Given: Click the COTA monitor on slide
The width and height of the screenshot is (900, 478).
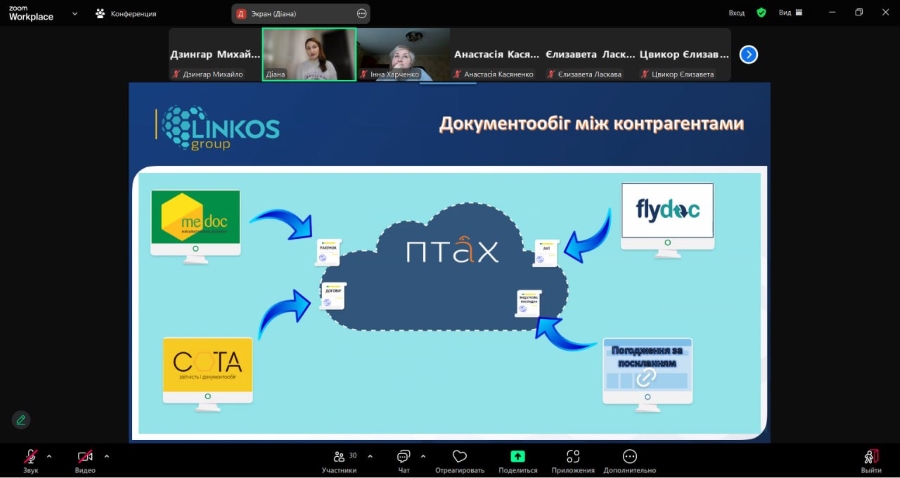Looking at the screenshot, I should click(x=208, y=374).
